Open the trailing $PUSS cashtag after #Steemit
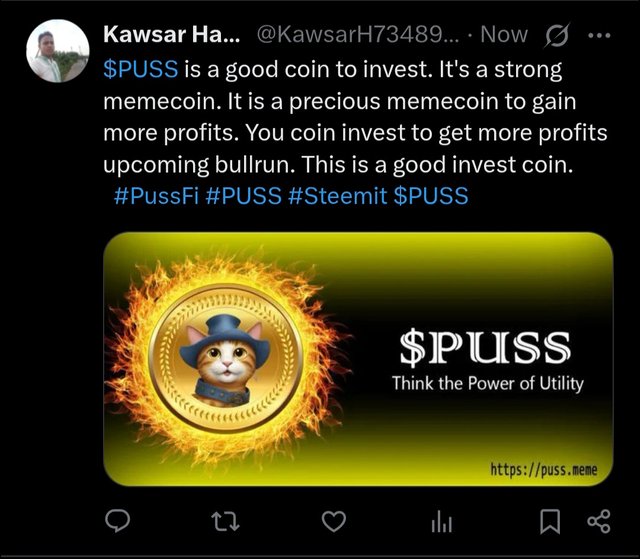Viewport: 640px width, 559px height. [431, 195]
